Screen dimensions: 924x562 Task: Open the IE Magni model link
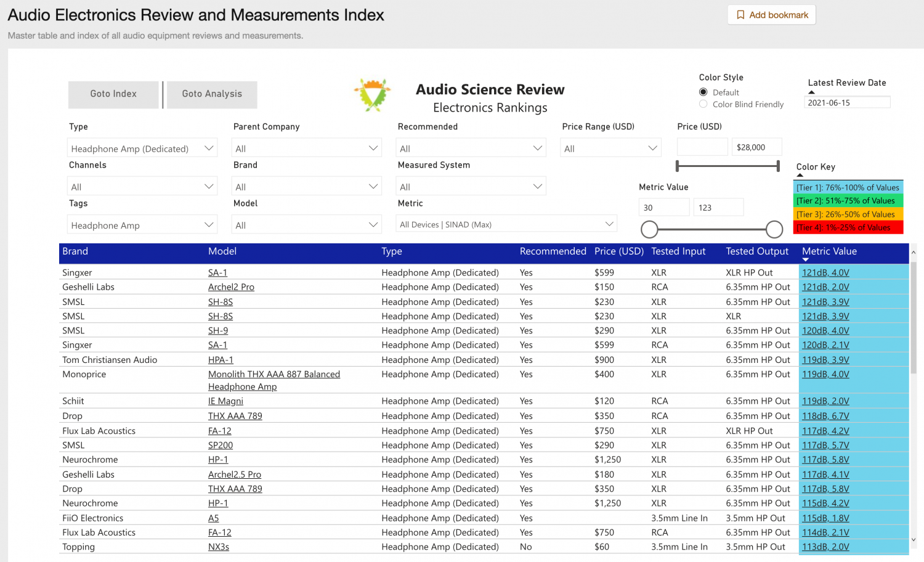click(225, 401)
